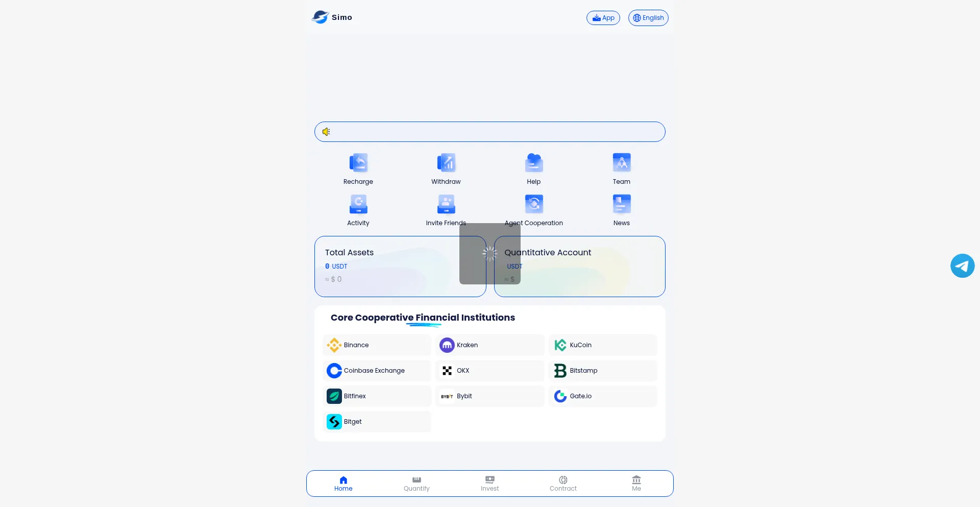Viewport: 980px width, 507px height.
Task: Click the Bitget institution entry
Action: tap(377, 422)
